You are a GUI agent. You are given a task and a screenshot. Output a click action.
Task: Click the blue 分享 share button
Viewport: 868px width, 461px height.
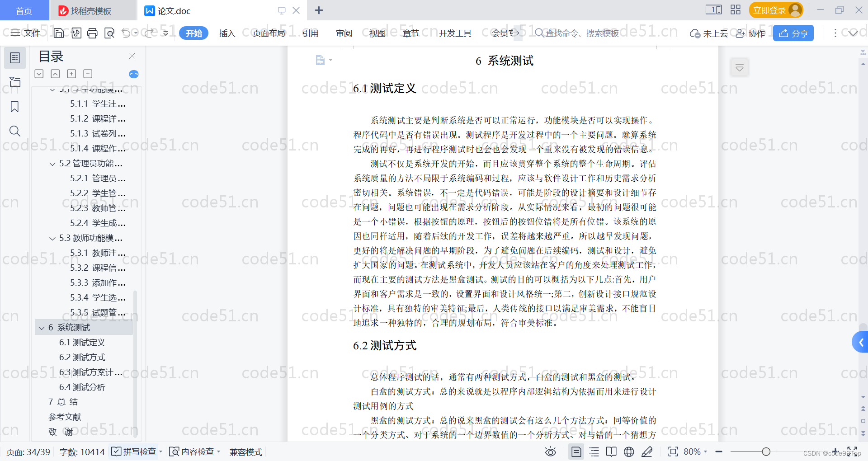pos(793,33)
